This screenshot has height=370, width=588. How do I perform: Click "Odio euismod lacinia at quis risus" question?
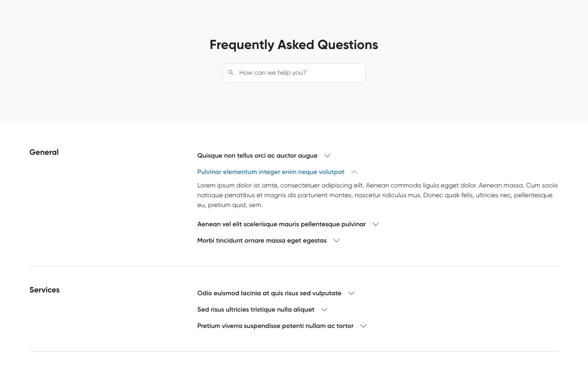point(269,293)
